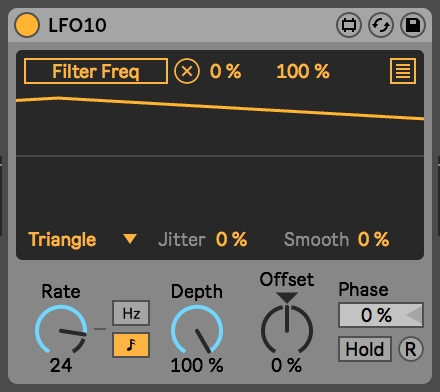Click the Offset knob

(287, 329)
